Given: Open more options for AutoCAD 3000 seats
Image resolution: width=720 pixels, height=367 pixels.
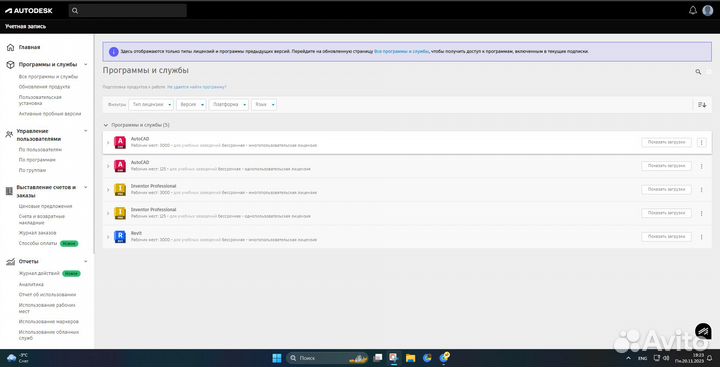Looking at the screenshot, I should pyautogui.click(x=701, y=142).
